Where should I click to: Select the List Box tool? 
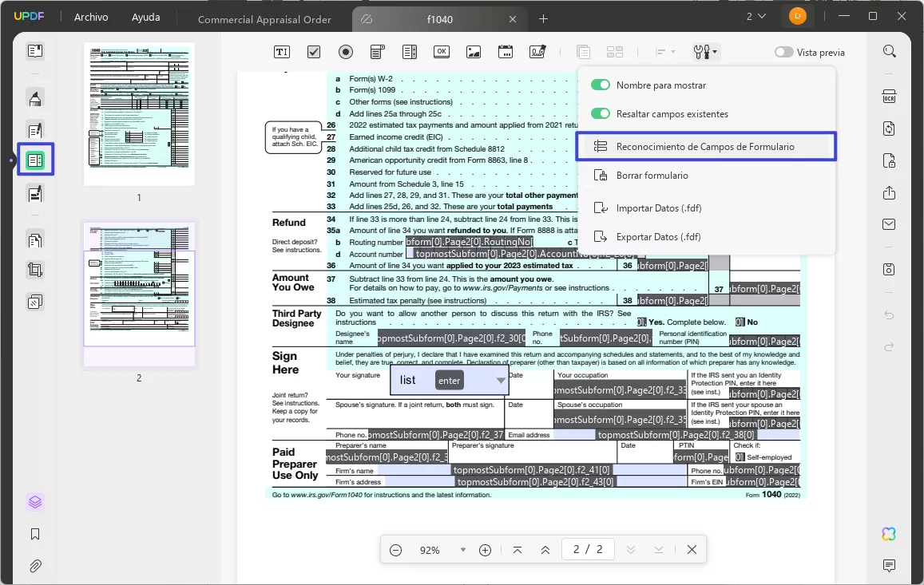point(410,52)
